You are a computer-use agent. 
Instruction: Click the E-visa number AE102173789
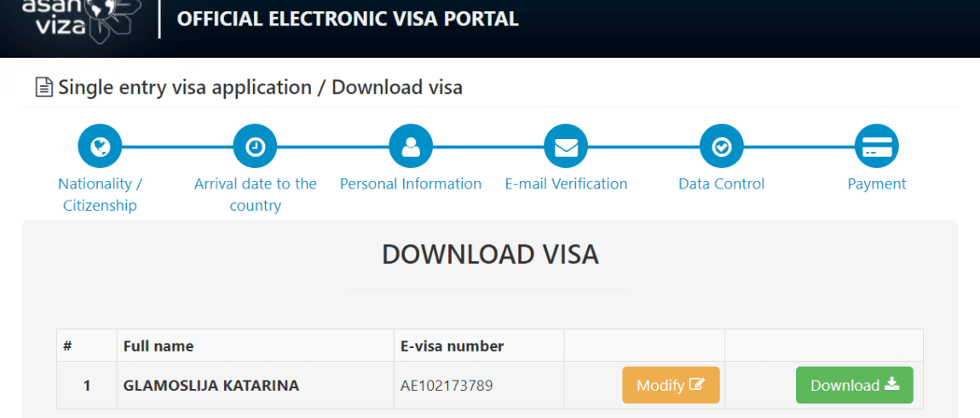coord(447,386)
